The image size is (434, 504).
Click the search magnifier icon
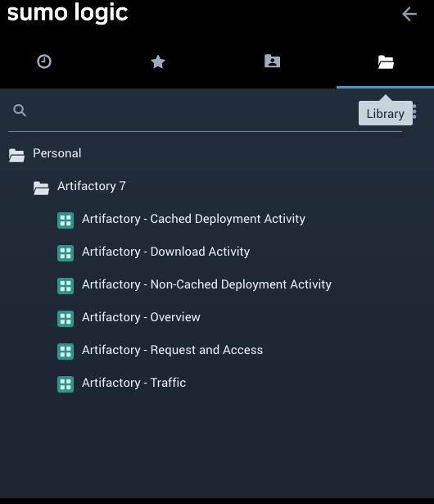20,111
